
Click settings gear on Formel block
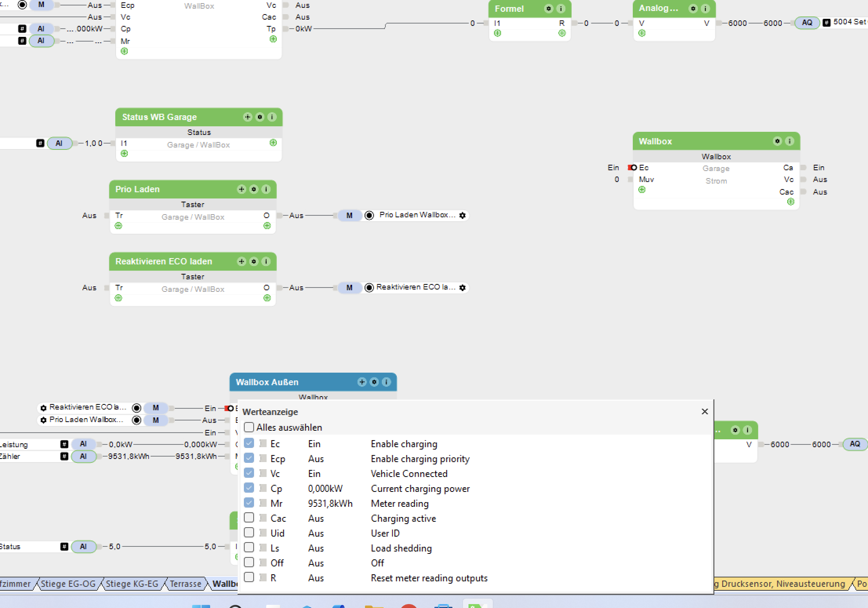(x=548, y=9)
